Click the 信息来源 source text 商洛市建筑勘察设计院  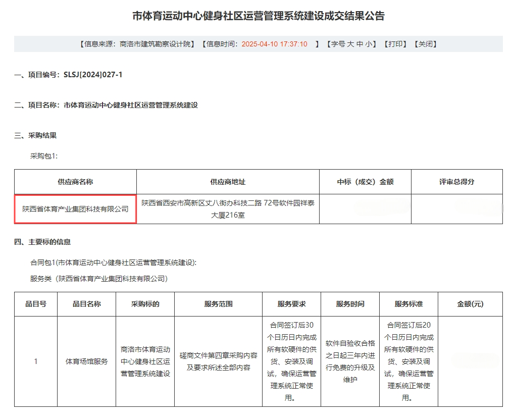[x=157, y=44]
